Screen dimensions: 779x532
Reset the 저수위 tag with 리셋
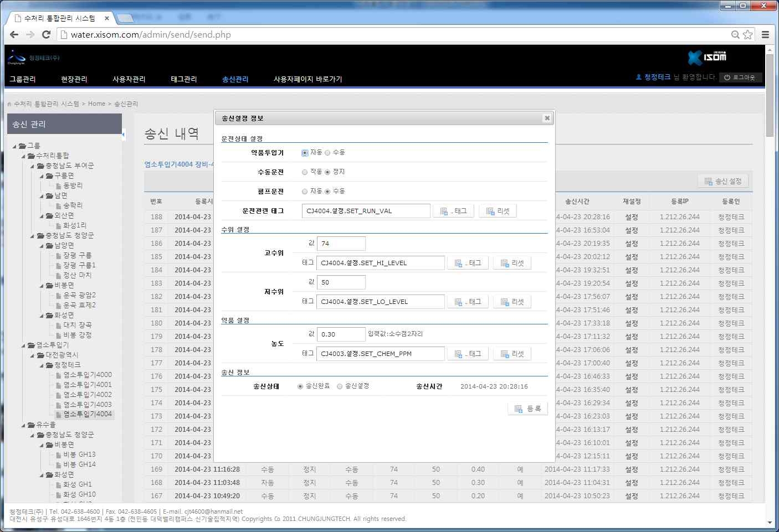[x=512, y=302]
